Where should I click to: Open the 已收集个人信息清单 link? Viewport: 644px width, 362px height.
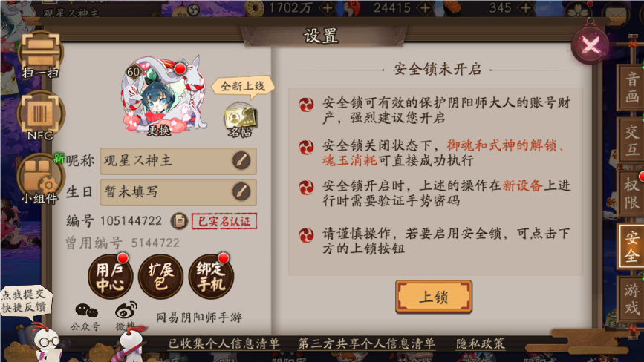tap(224, 343)
